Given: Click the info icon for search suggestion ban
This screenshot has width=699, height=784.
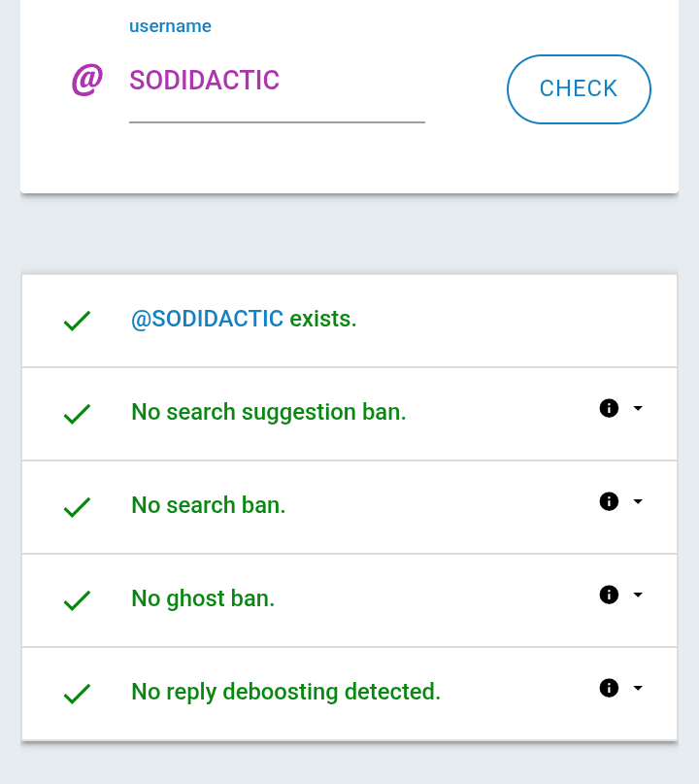Looking at the screenshot, I should [x=609, y=409].
